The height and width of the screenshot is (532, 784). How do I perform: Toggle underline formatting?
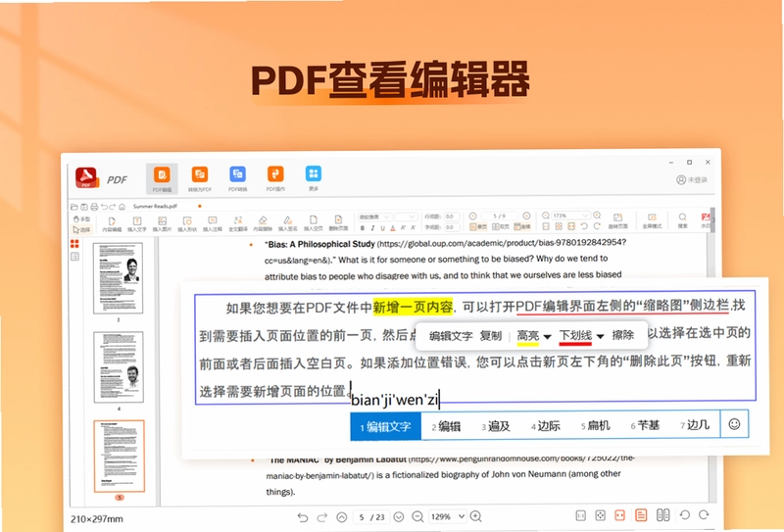point(382,228)
